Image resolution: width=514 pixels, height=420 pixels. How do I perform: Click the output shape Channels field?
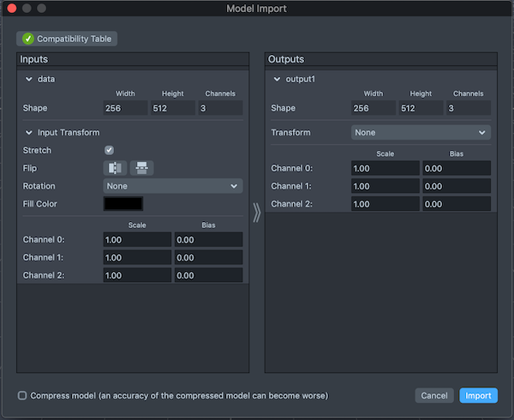(468, 109)
